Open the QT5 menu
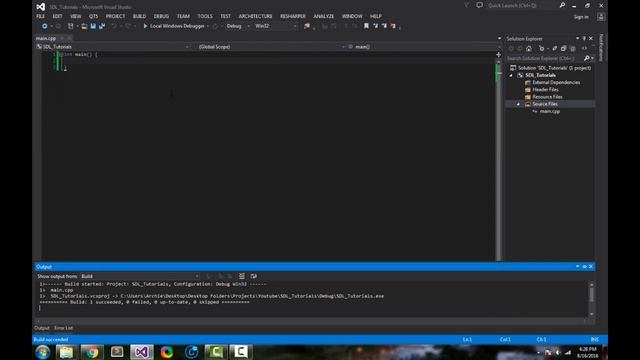640x360 pixels. (93, 16)
